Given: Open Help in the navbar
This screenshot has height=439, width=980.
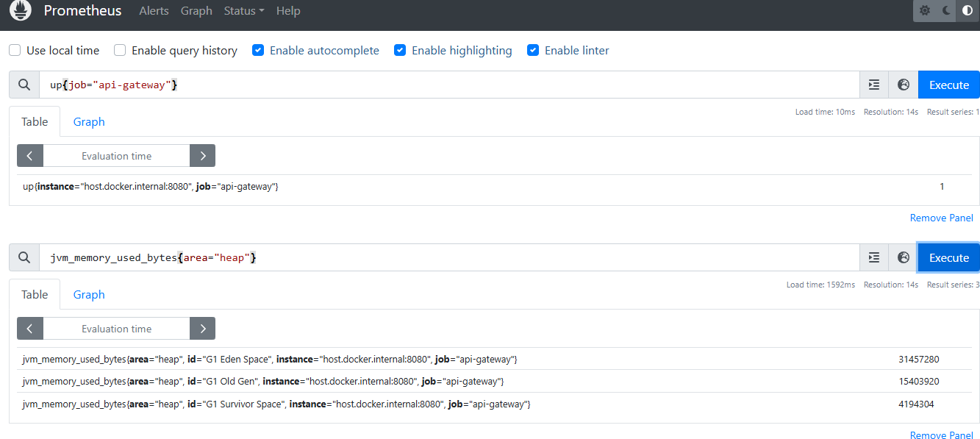Looking at the screenshot, I should coord(288,11).
